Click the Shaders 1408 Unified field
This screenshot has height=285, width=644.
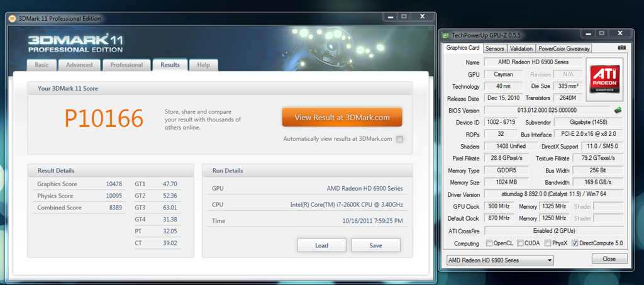click(511, 146)
